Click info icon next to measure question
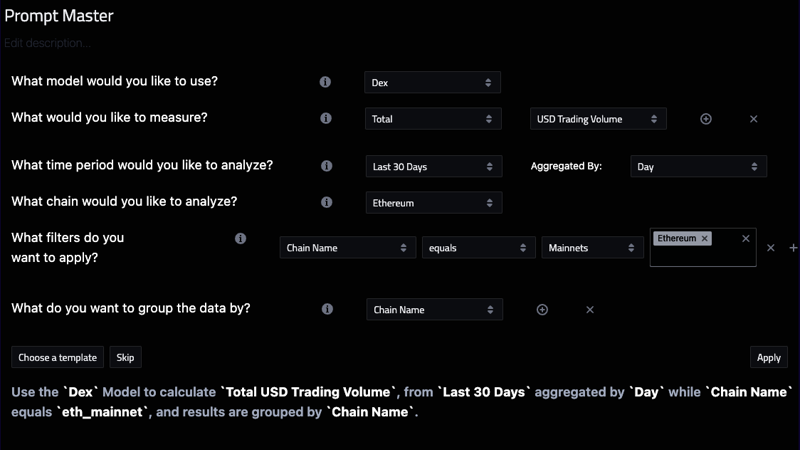 (326, 118)
